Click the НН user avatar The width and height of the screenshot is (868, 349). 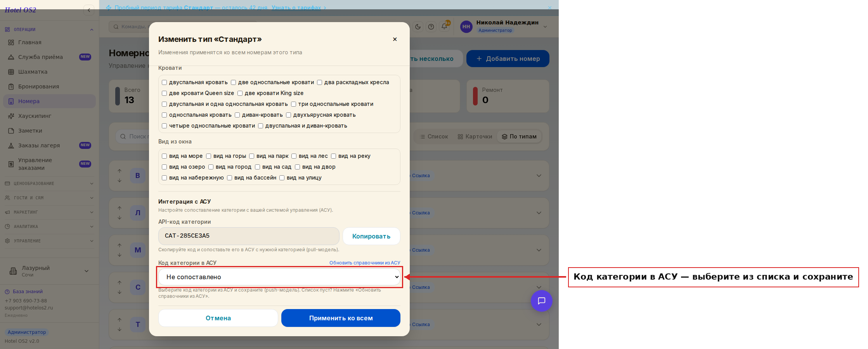pyautogui.click(x=466, y=27)
